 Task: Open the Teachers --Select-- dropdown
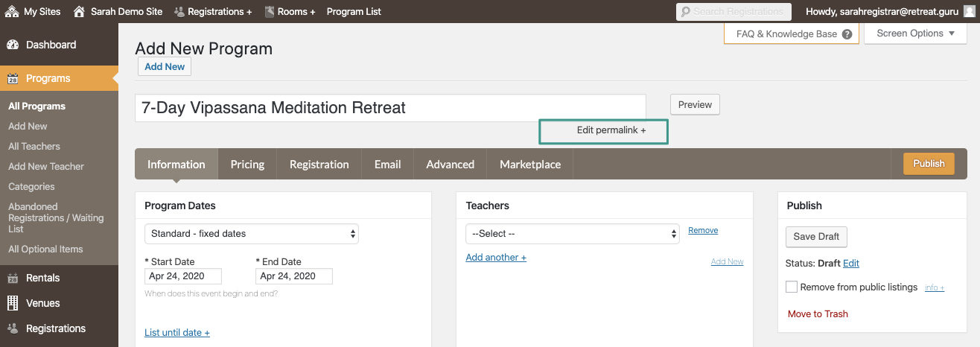point(573,234)
